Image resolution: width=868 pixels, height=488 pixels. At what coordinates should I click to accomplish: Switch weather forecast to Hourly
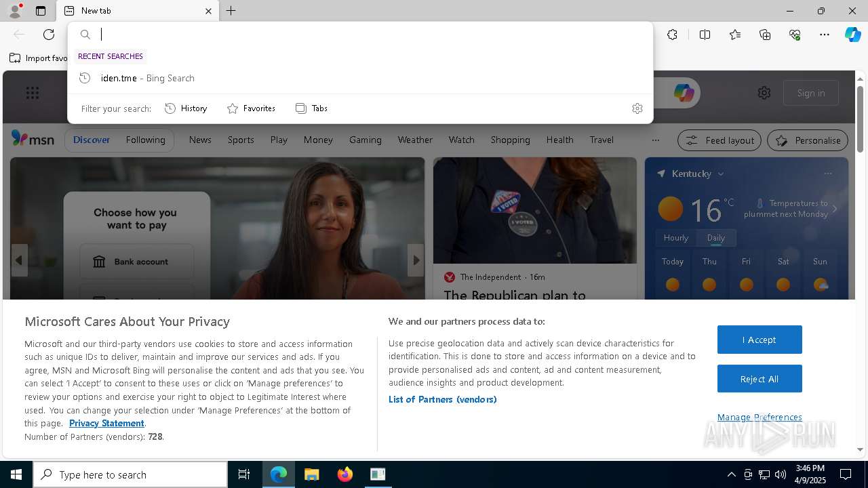point(676,238)
